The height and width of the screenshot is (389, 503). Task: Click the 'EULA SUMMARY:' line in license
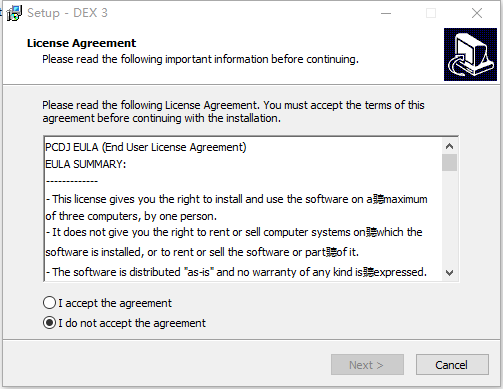(x=86, y=164)
